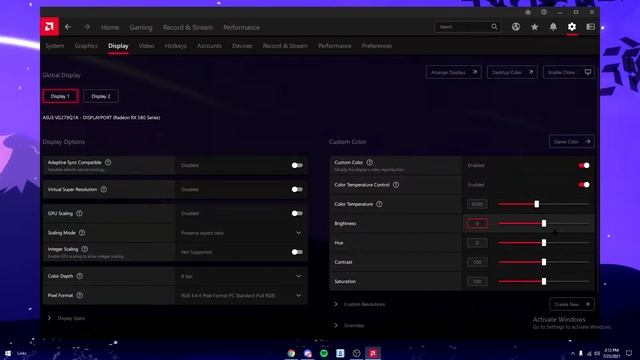Toggle the sidebar panel layout icon
The image size is (640, 360).
(x=591, y=27)
